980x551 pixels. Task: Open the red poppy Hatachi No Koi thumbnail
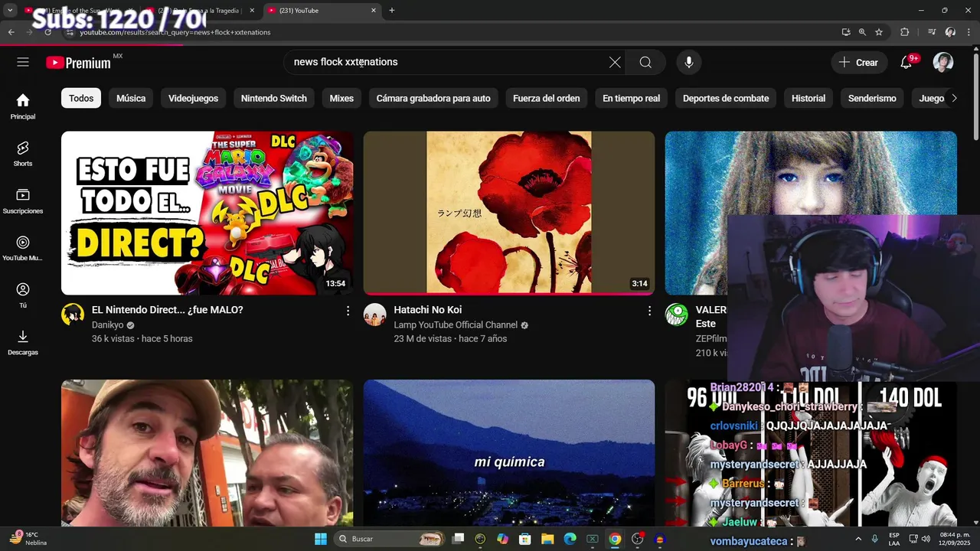tap(509, 213)
